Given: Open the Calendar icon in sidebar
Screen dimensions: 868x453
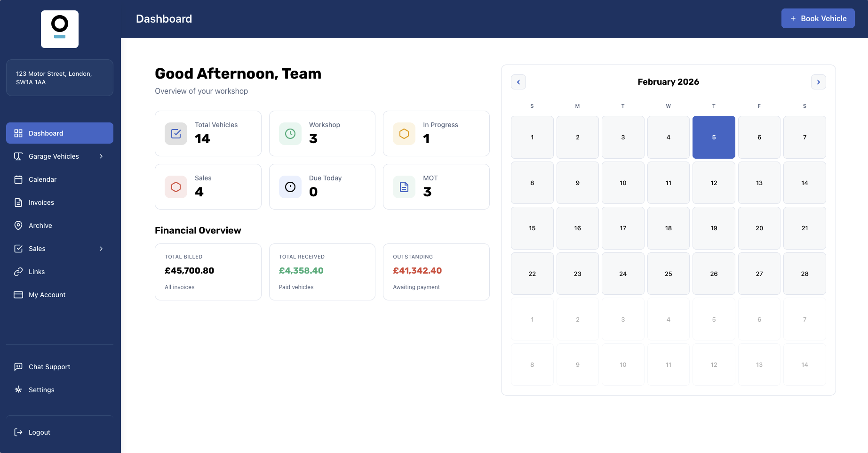Looking at the screenshot, I should [18, 179].
